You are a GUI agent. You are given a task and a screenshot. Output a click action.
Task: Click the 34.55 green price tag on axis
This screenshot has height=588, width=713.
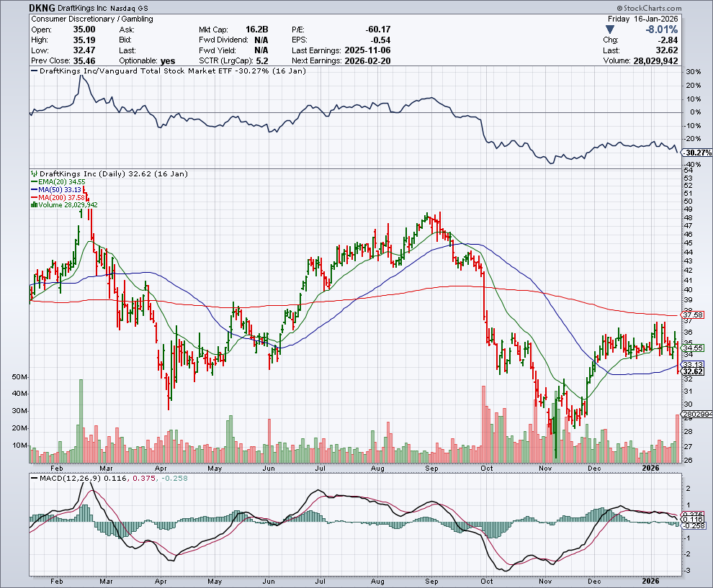[x=693, y=348]
